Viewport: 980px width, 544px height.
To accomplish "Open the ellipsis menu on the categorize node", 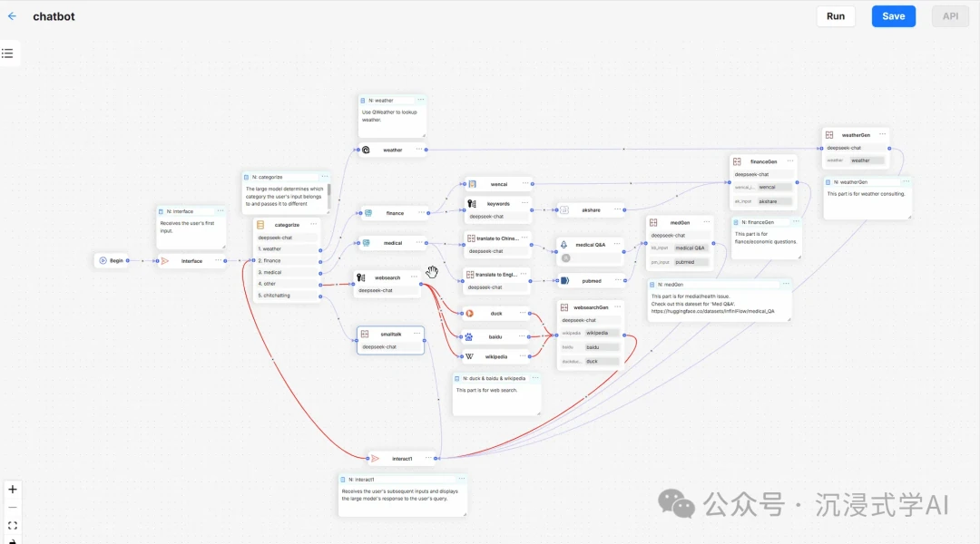I will [x=313, y=224].
